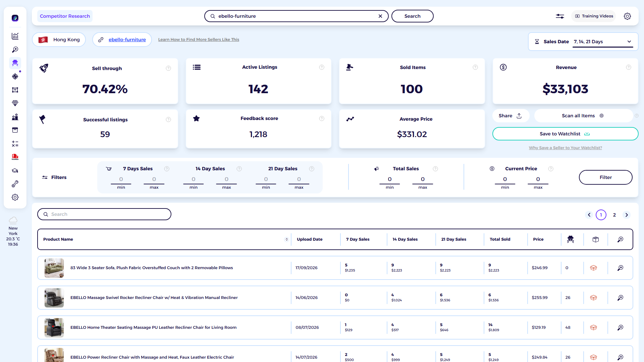This screenshot has width=644, height=362.
Task: Save seller to Watchlist
Action: 565,134
